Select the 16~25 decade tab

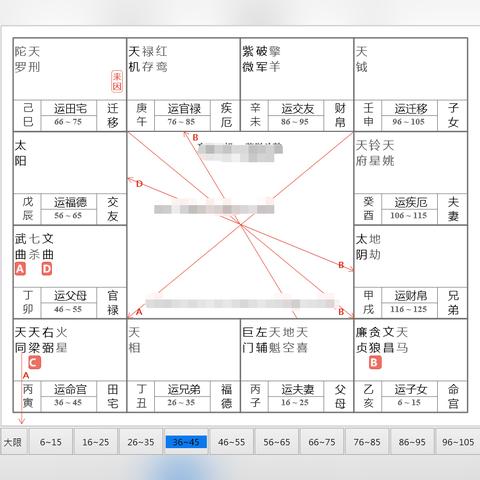pyautogui.click(x=96, y=442)
